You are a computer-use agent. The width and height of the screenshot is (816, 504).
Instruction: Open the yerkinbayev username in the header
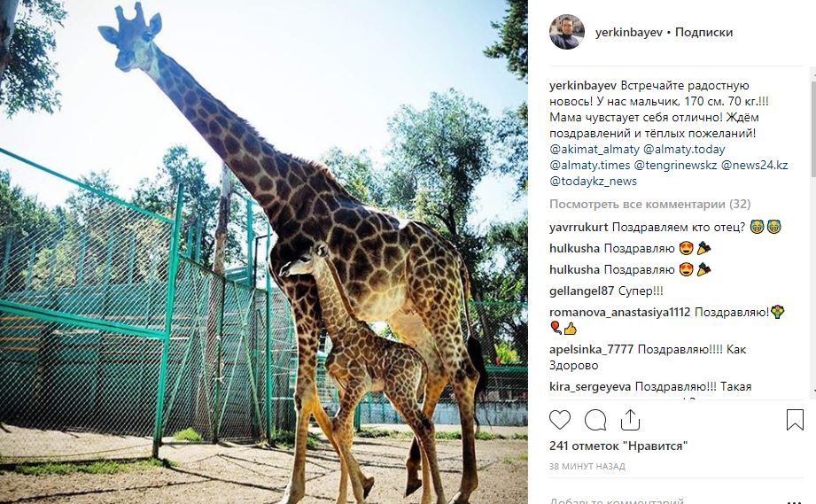629,32
